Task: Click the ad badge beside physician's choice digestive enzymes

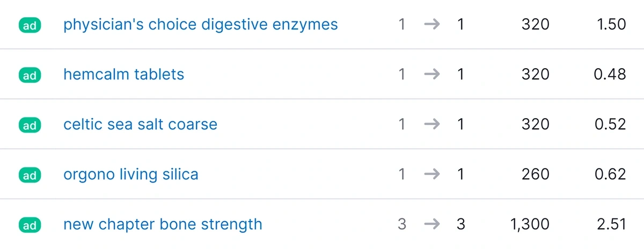Action: [30, 25]
